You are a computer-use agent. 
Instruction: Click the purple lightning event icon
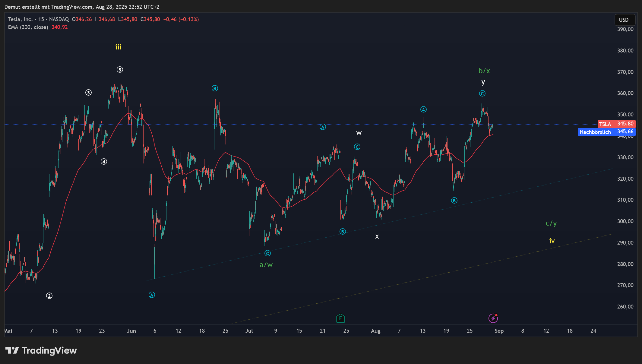point(493,318)
